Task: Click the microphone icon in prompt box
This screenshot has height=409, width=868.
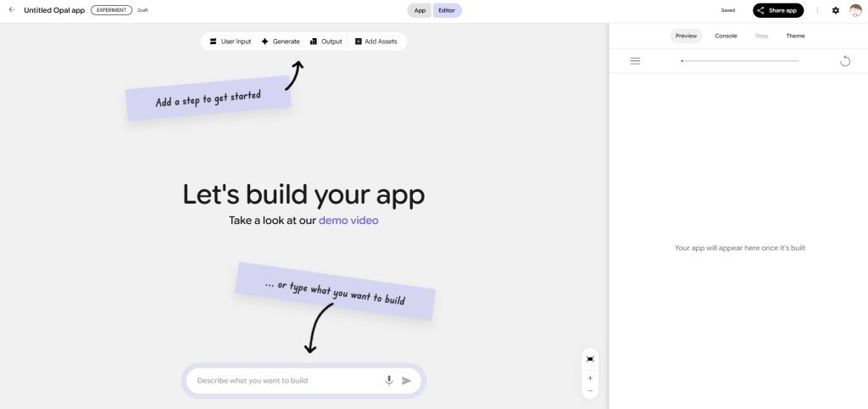Action: coord(389,381)
